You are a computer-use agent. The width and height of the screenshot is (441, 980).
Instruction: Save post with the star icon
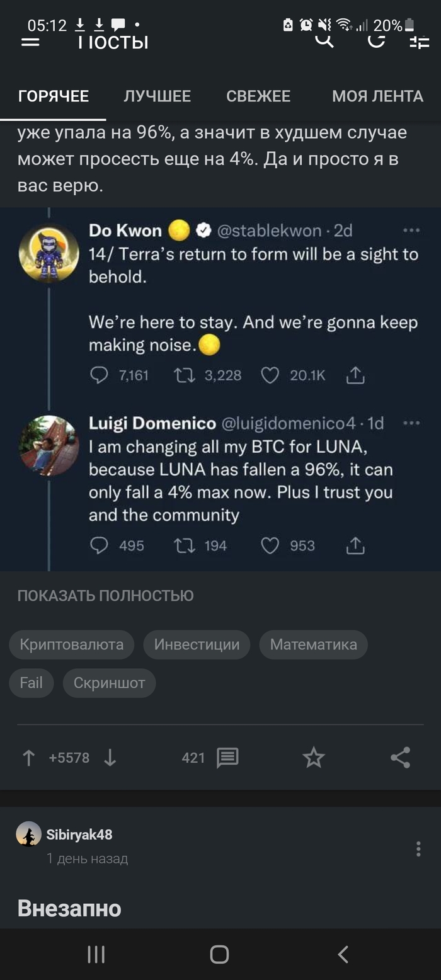pos(314,757)
